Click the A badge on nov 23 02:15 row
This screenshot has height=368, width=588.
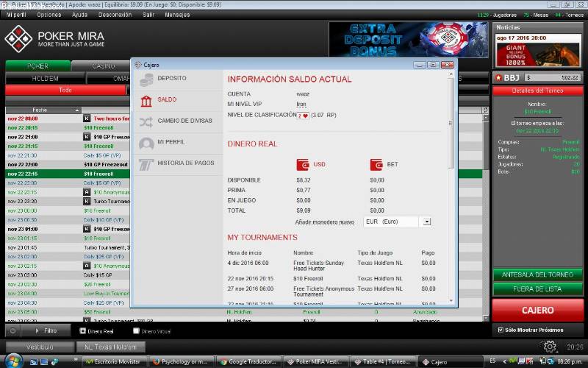[87, 266]
